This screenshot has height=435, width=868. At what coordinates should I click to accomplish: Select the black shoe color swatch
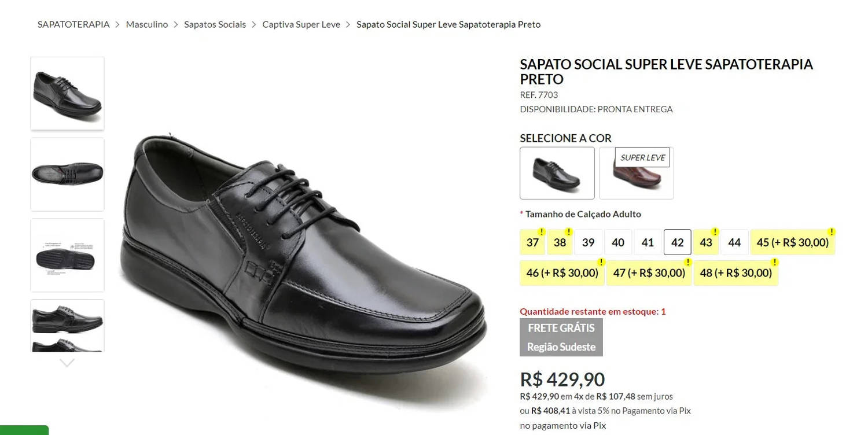tap(557, 172)
